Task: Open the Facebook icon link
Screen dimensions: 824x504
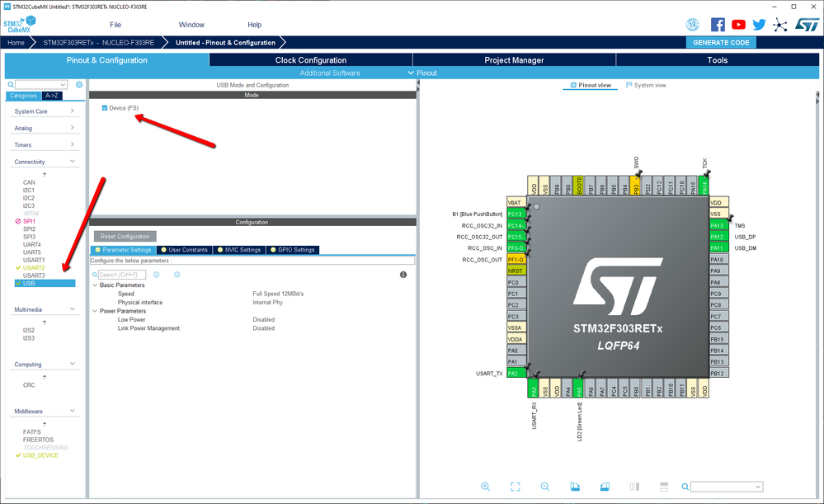Action: coord(718,25)
